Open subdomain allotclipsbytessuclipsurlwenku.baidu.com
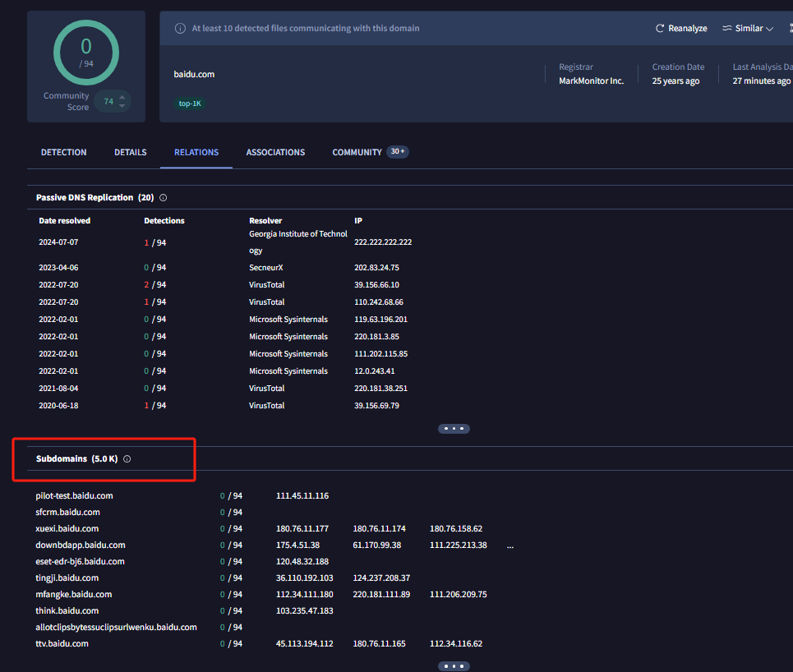Screen dimensions: 793x672 116,627
